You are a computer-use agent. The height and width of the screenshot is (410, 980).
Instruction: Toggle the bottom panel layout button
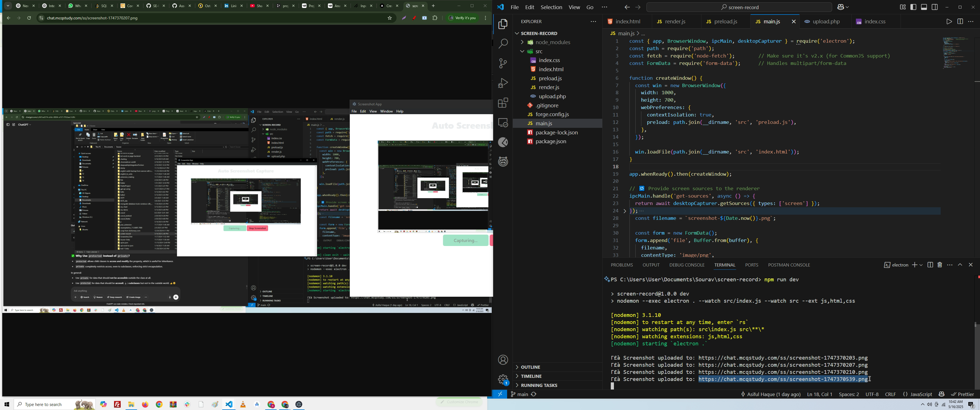click(924, 7)
